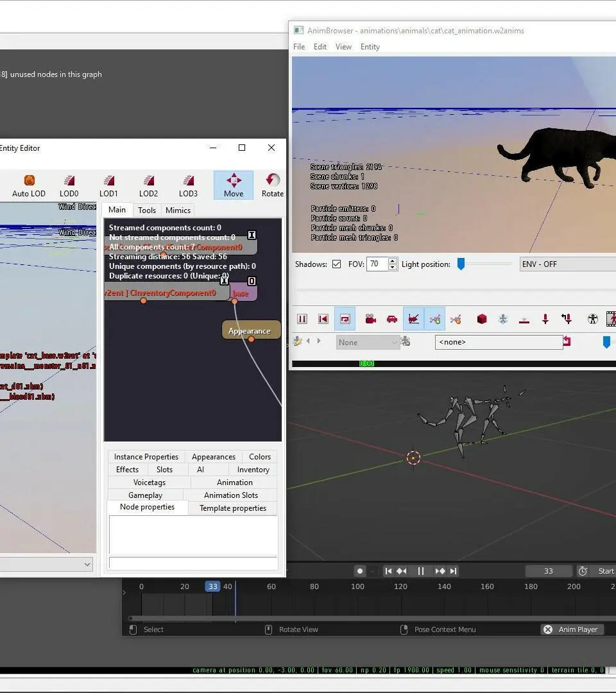Click the figure icon right of None dropdown
The width and height of the screenshot is (616, 693).
coord(406,341)
